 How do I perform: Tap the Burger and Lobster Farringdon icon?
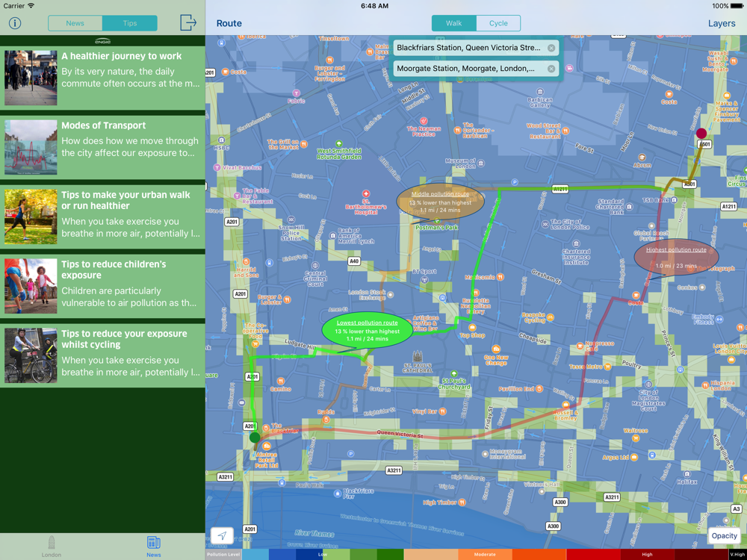point(329,60)
